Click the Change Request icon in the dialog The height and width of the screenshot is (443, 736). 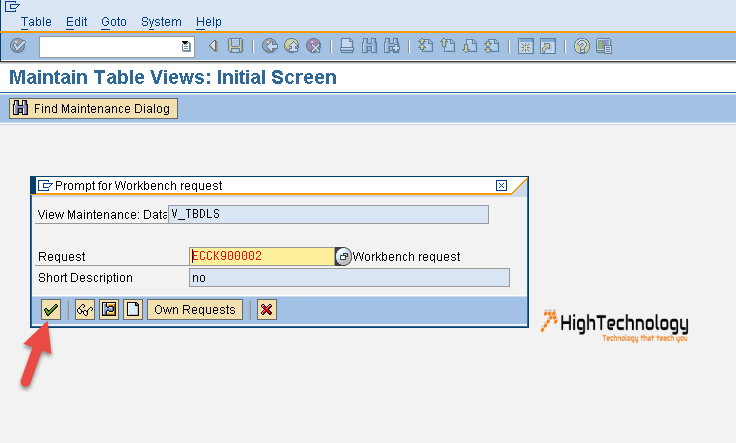point(109,309)
